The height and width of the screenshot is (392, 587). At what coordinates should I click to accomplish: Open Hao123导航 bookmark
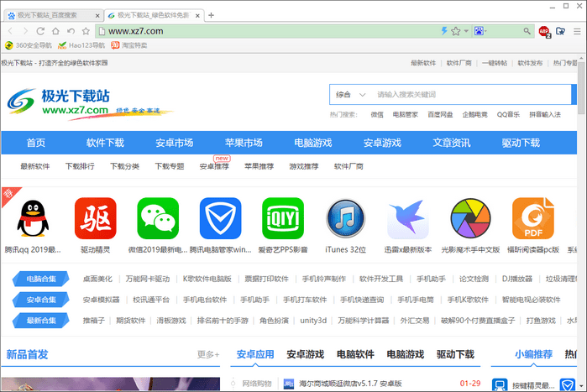pos(81,45)
